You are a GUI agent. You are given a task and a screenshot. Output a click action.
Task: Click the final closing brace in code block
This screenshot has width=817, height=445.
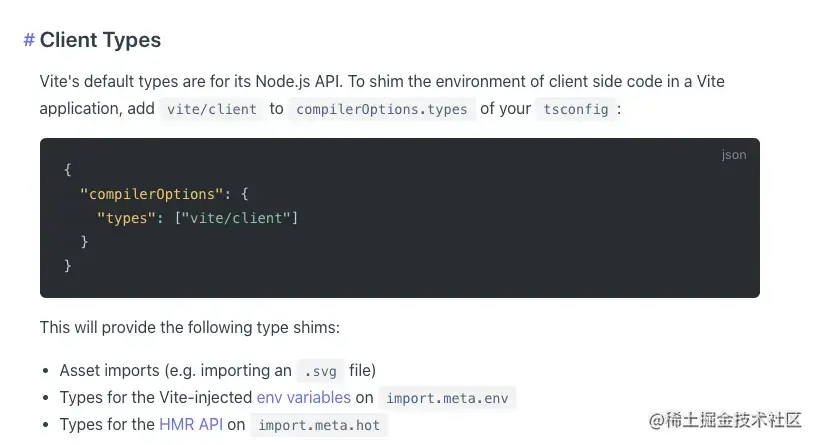[x=68, y=265]
